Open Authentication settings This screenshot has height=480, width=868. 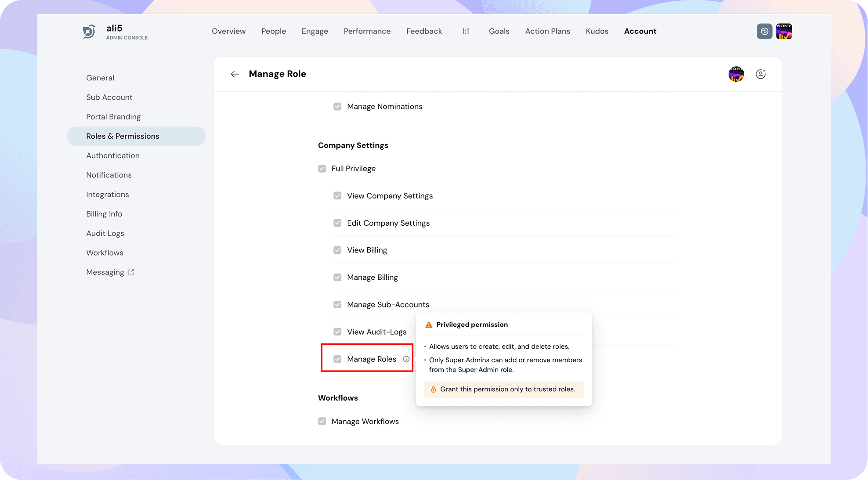[x=136, y=155]
